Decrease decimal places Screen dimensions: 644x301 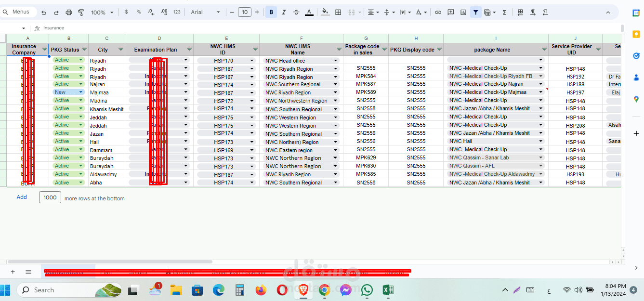[x=151, y=12]
